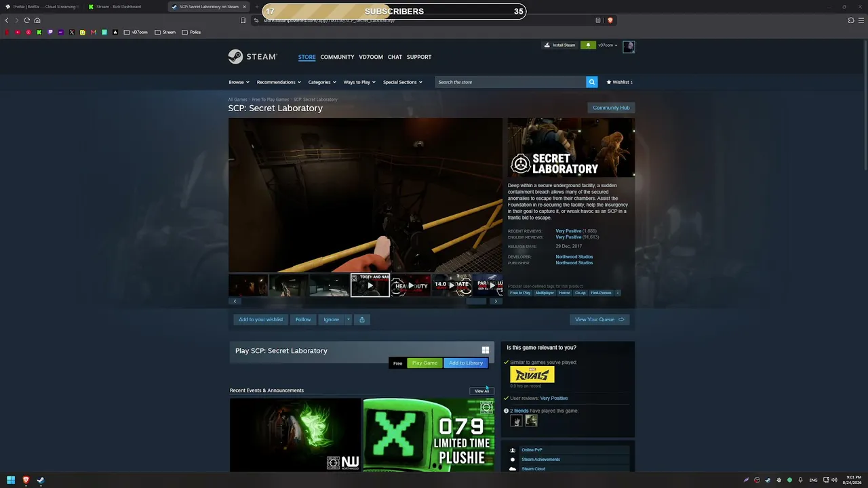Open the Kick bookmark icon in bookmarks bar

(x=39, y=32)
